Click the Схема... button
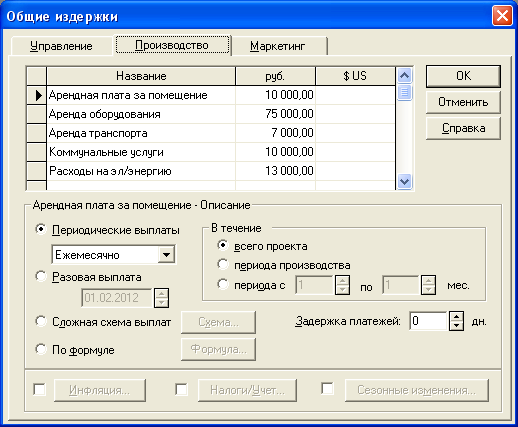518x427 pixels. click(x=218, y=322)
